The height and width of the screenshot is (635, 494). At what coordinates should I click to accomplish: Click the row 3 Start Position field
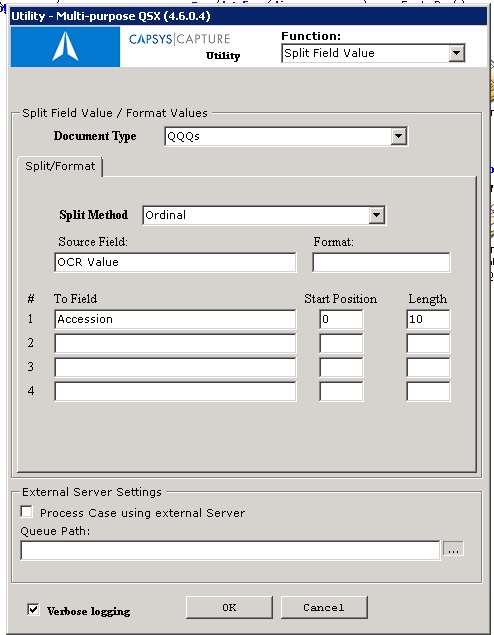[x=341, y=367]
